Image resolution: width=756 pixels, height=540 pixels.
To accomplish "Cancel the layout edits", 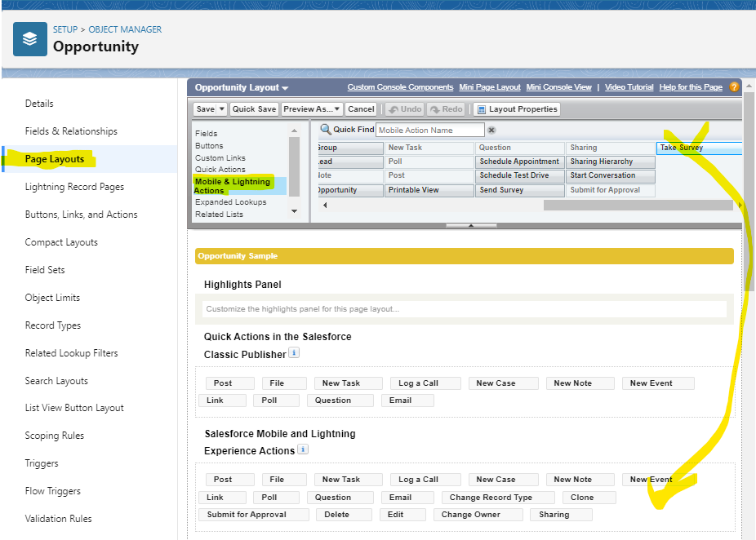I will [361, 108].
